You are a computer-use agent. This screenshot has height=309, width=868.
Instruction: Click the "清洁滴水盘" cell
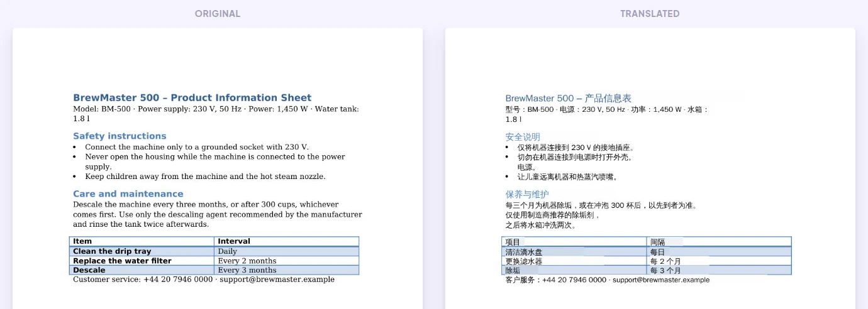[574, 252]
